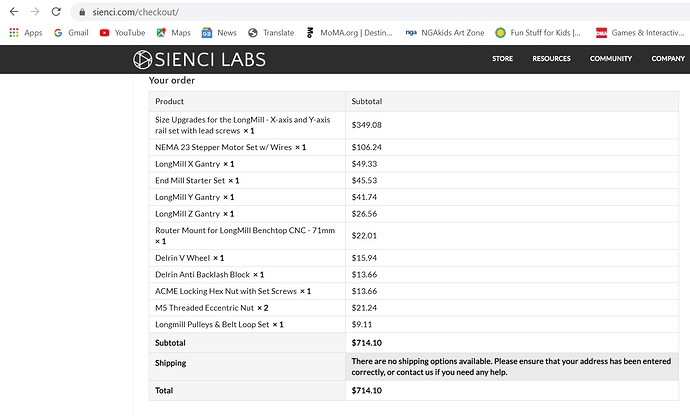This screenshot has width=690, height=416.
Task: Click M5 Threaded Eccentric Nut text
Action: [205, 308]
